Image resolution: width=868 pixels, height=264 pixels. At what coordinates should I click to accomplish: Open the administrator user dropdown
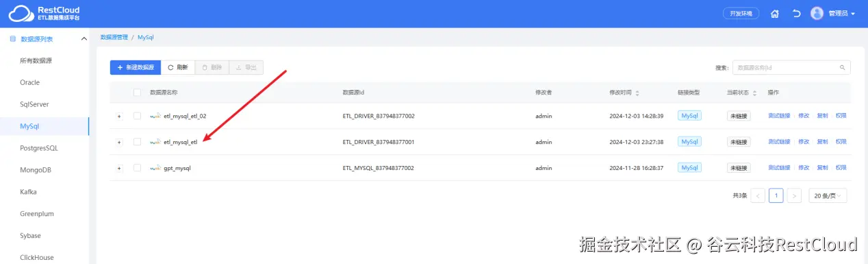pos(842,14)
